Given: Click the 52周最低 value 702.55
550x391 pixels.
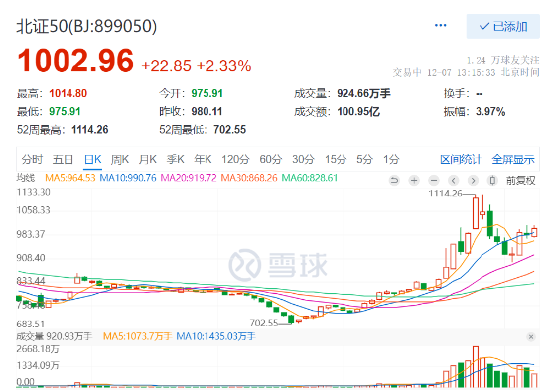Looking at the screenshot, I should pos(229,130).
